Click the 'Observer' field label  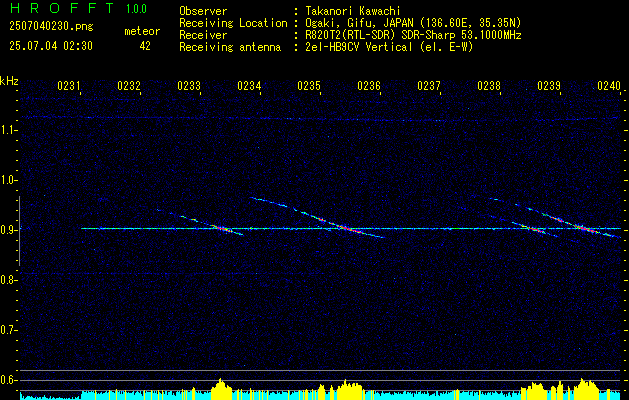[x=203, y=11]
